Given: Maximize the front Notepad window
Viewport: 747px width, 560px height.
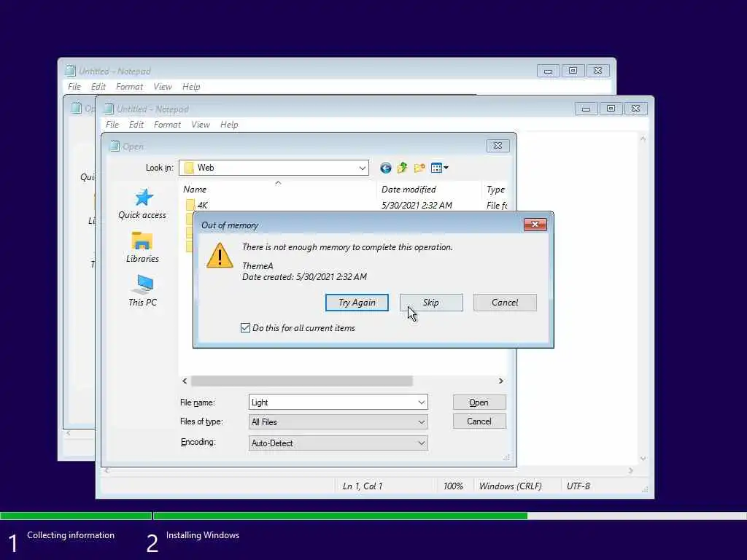Looking at the screenshot, I should coord(611,109).
